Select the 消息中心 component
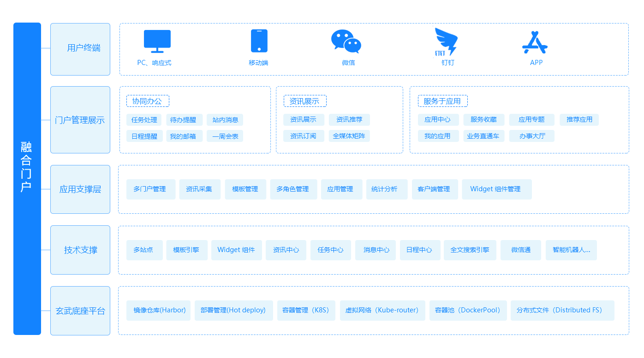This screenshot has width=644, height=358. (376, 250)
